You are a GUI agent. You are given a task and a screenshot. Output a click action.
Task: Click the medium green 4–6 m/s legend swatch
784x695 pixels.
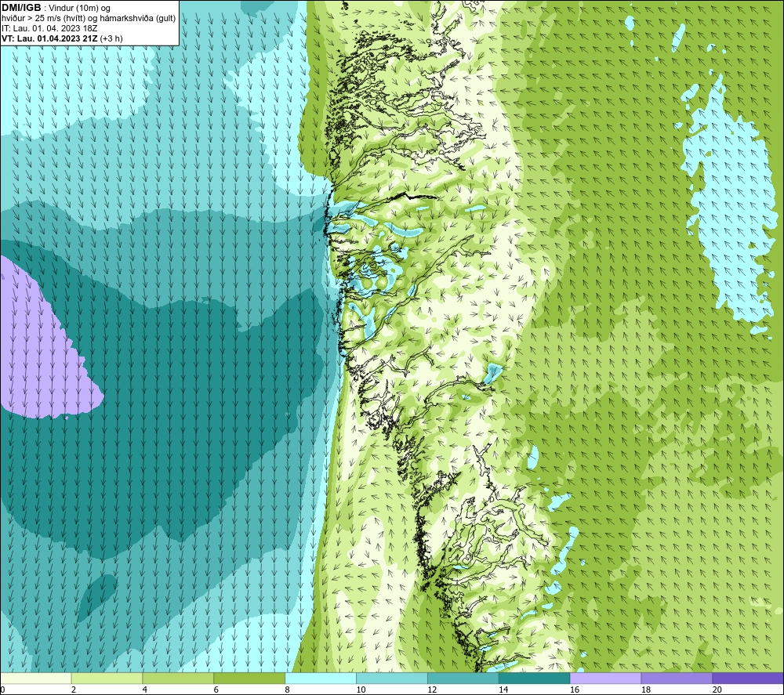point(178,678)
